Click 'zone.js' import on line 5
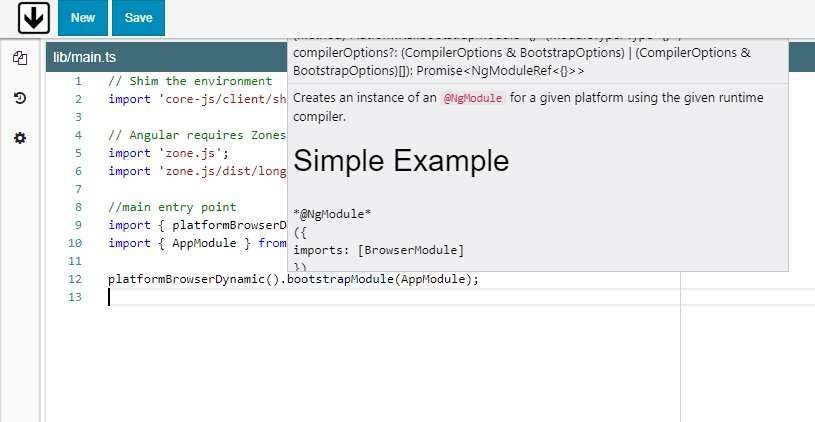This screenshot has width=815, height=422. [x=193, y=153]
